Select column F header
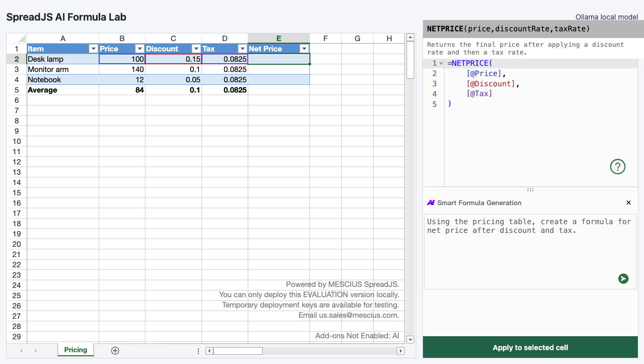Screen dimensions: 644x364 (325, 39)
